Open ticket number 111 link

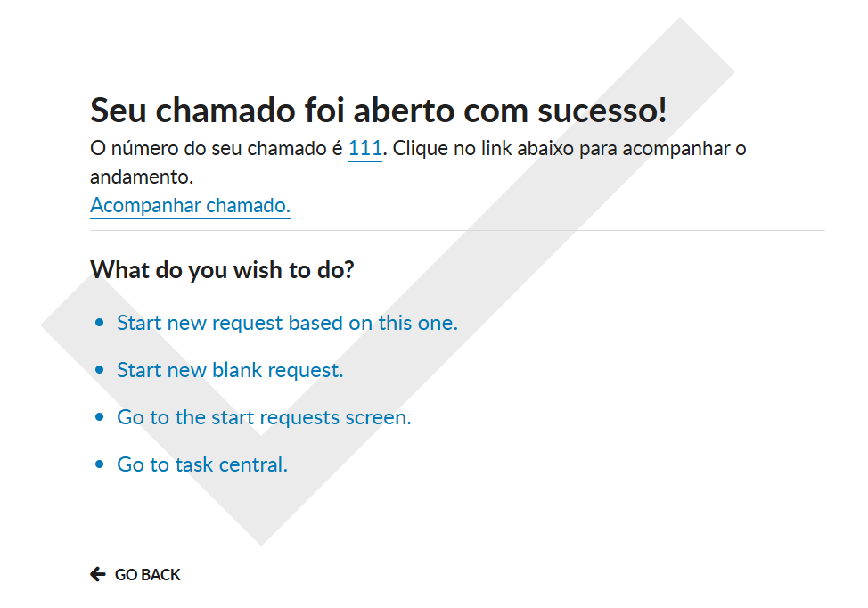[364, 149]
